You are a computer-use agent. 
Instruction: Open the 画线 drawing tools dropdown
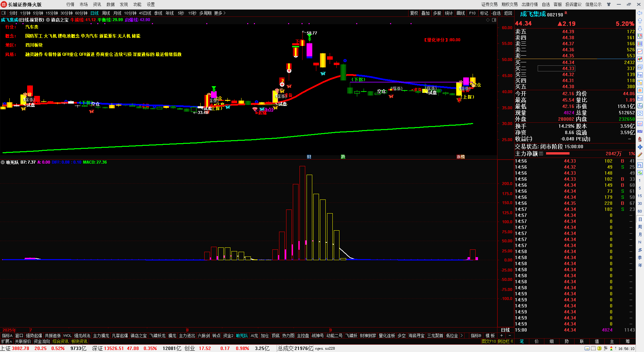point(461,13)
